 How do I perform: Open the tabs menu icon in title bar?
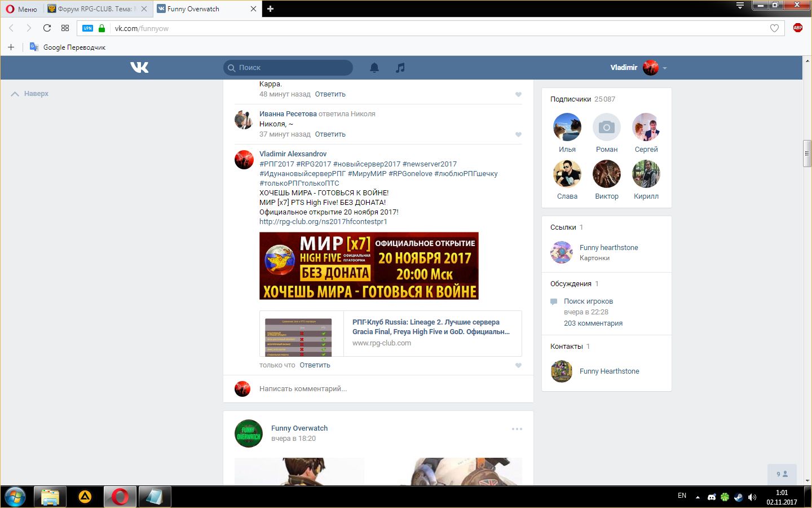[x=740, y=6]
